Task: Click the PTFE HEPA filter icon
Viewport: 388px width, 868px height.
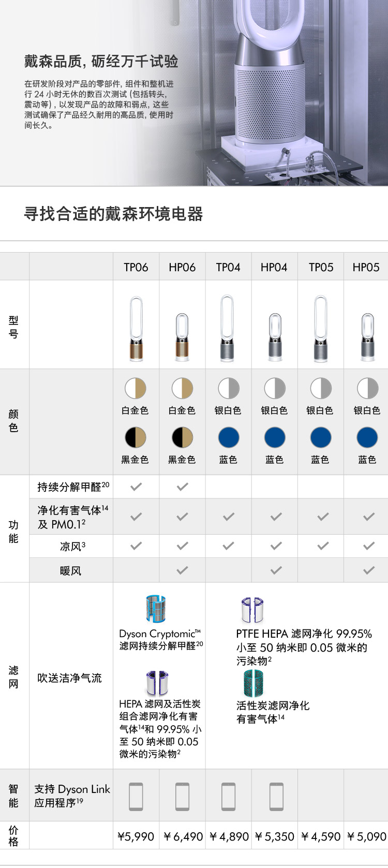Action: point(252,610)
